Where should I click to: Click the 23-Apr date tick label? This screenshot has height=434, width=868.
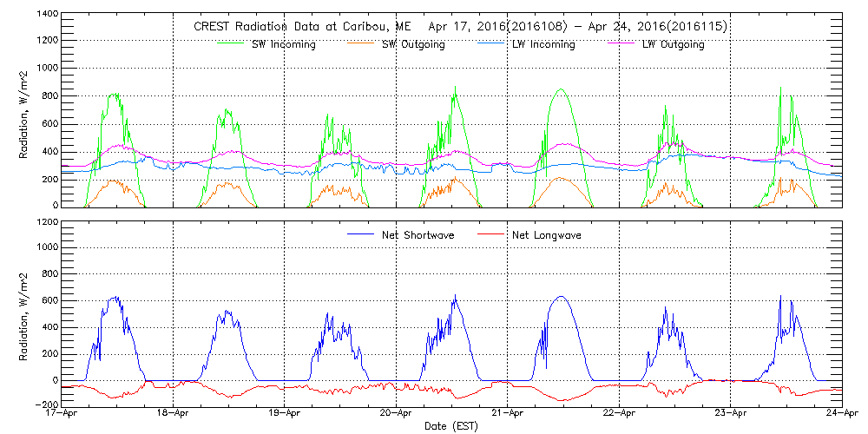pos(731,415)
